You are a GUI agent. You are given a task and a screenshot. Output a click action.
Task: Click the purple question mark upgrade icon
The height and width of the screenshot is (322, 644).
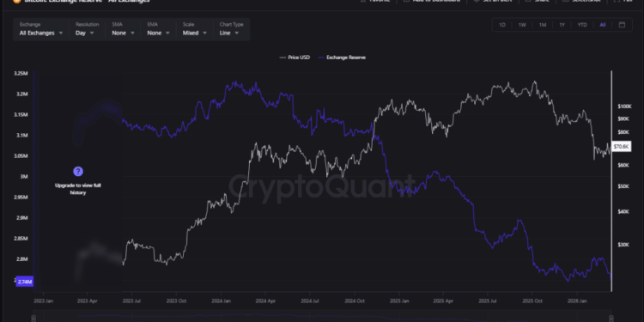click(78, 171)
